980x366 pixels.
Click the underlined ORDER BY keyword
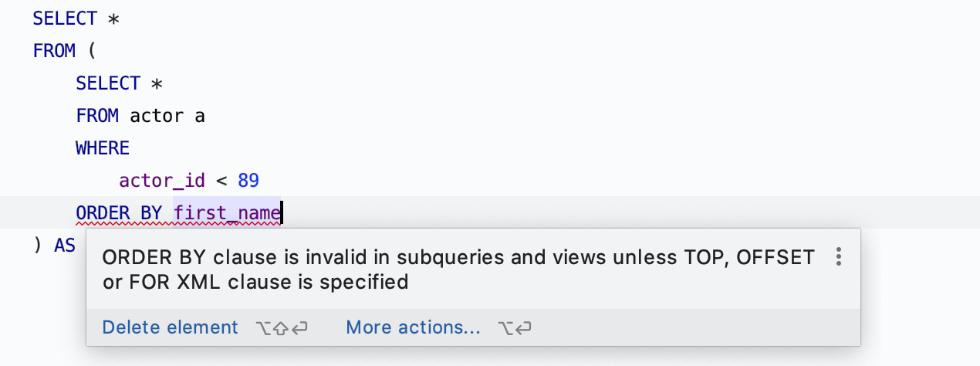[x=119, y=212]
